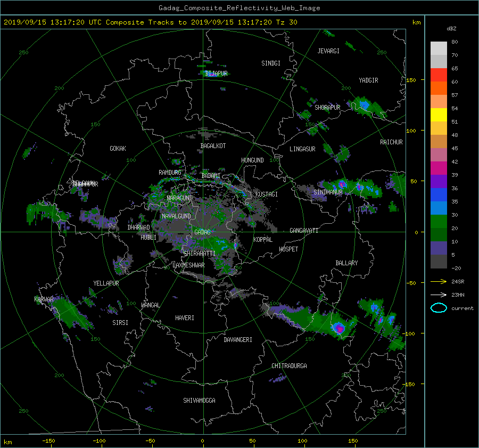Screen dimensions: 479x448
Task: Click the NARAGUND label on the map
Action: (180, 198)
